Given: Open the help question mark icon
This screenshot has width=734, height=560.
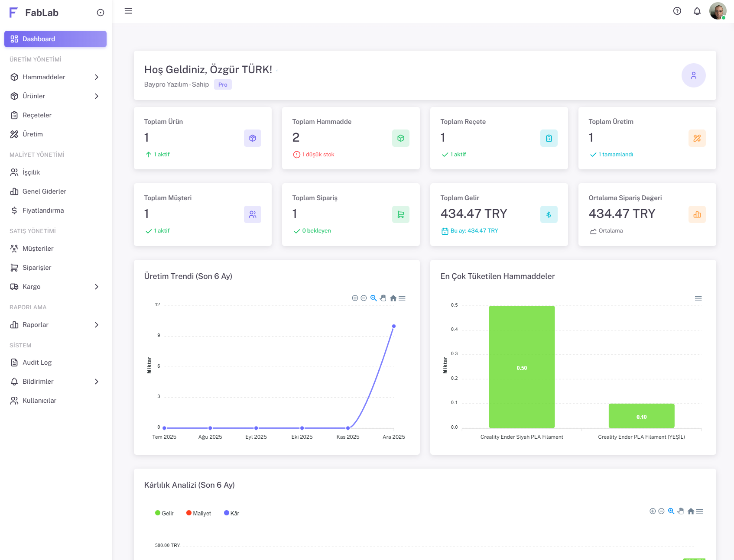Looking at the screenshot, I should (677, 11).
